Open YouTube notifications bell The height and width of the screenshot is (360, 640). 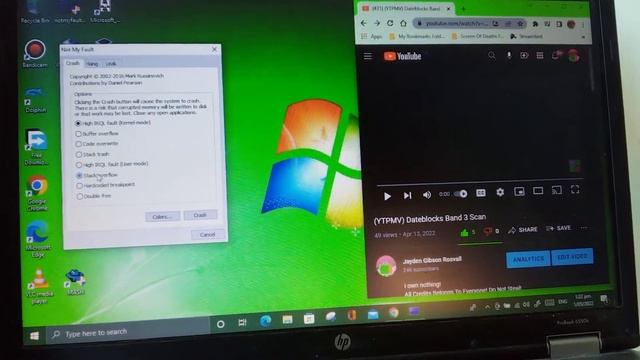click(556, 55)
